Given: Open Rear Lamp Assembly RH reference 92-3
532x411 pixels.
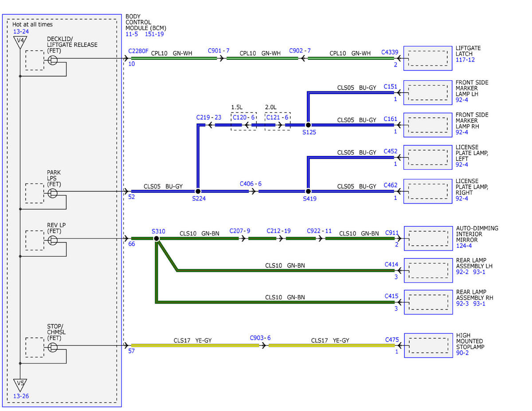Looking at the screenshot, I should point(463,304).
